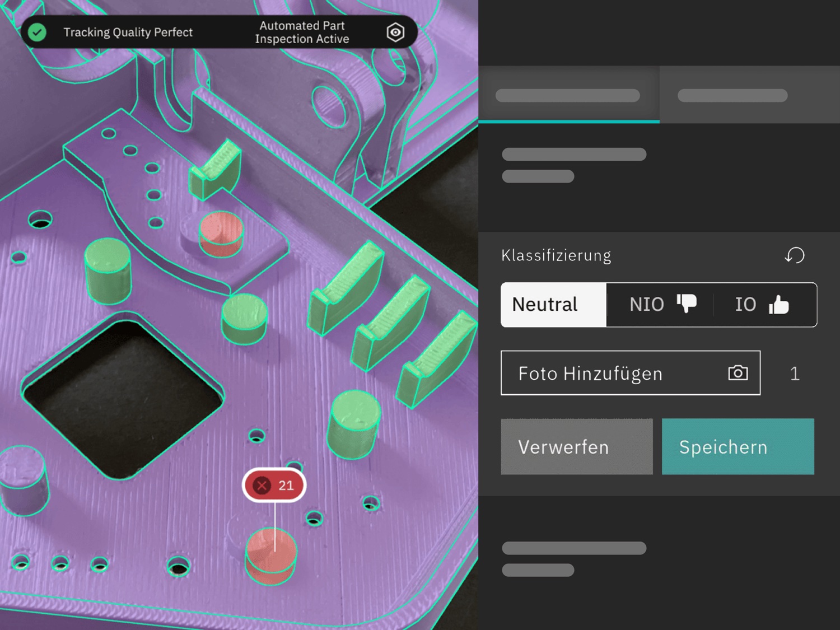Mark the part as IO
840x630 pixels.
coord(764,305)
